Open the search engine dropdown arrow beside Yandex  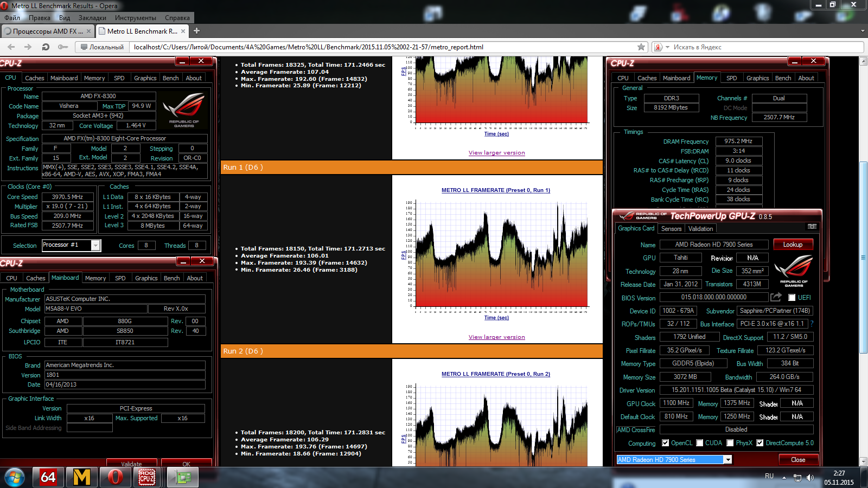(667, 47)
